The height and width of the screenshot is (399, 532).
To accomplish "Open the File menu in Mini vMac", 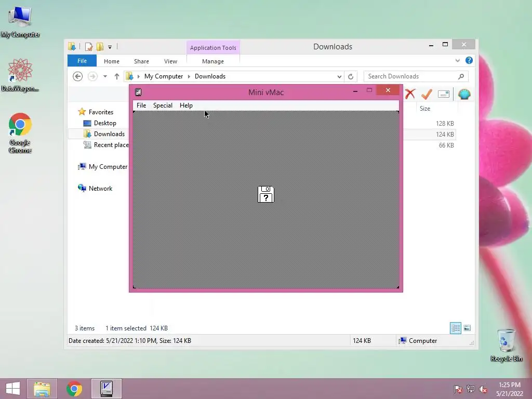I will pyautogui.click(x=141, y=105).
